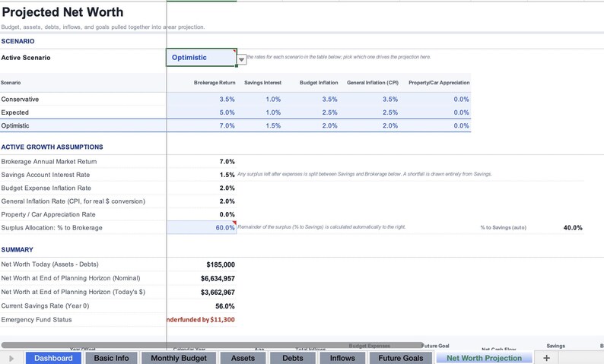Select the Optimistic active scenario cell
The width and height of the screenshot is (604, 364).
click(x=202, y=57)
